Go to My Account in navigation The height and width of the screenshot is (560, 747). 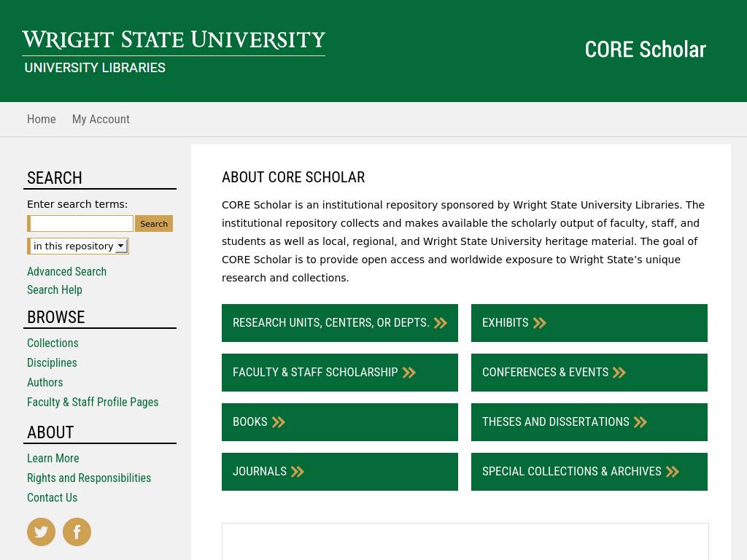coord(101,120)
